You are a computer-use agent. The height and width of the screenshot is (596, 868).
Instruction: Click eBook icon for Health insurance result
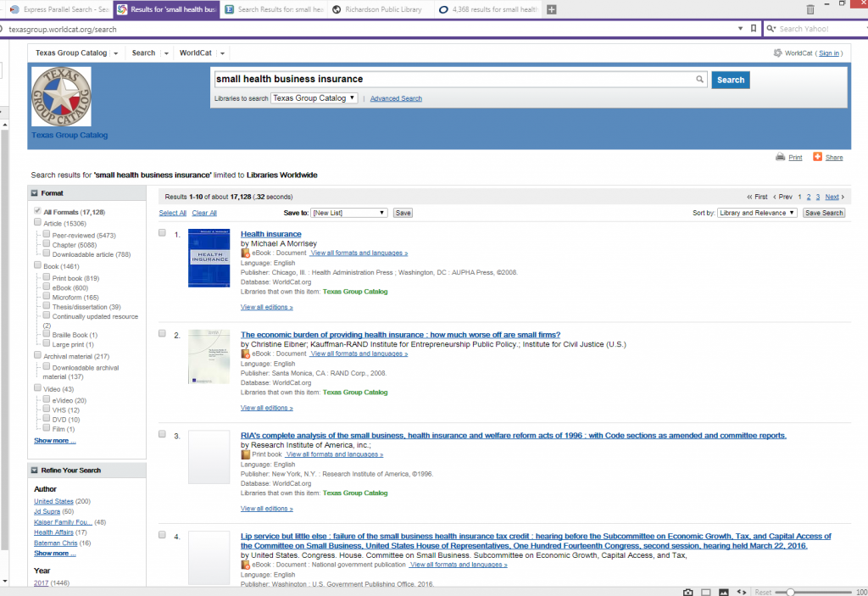point(245,253)
